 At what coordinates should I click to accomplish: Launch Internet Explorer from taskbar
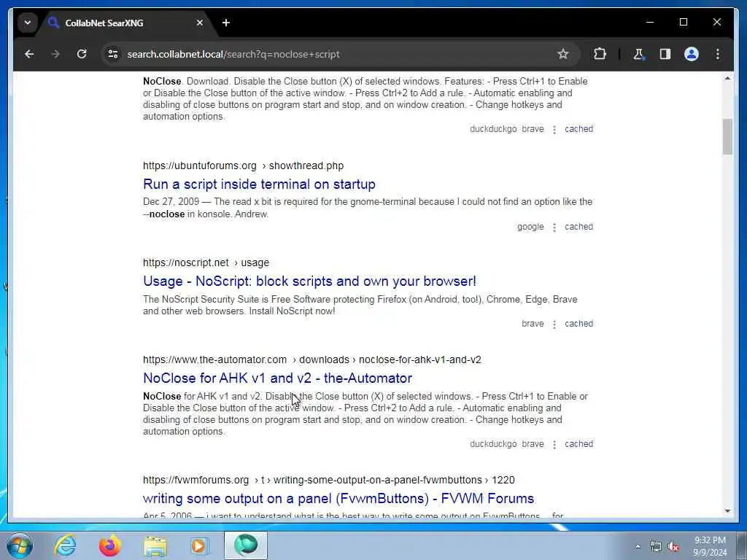(65, 545)
